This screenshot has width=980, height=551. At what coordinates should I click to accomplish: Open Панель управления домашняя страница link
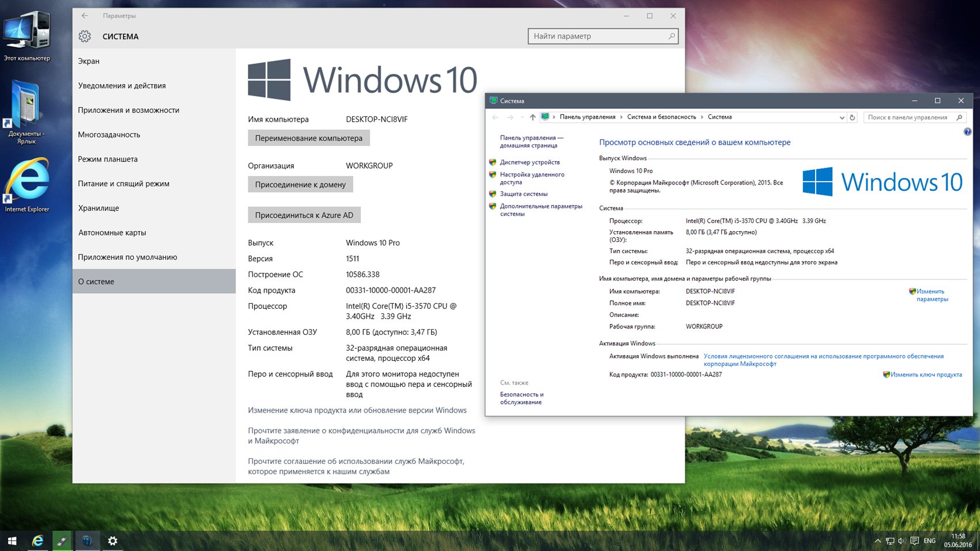[x=532, y=142]
